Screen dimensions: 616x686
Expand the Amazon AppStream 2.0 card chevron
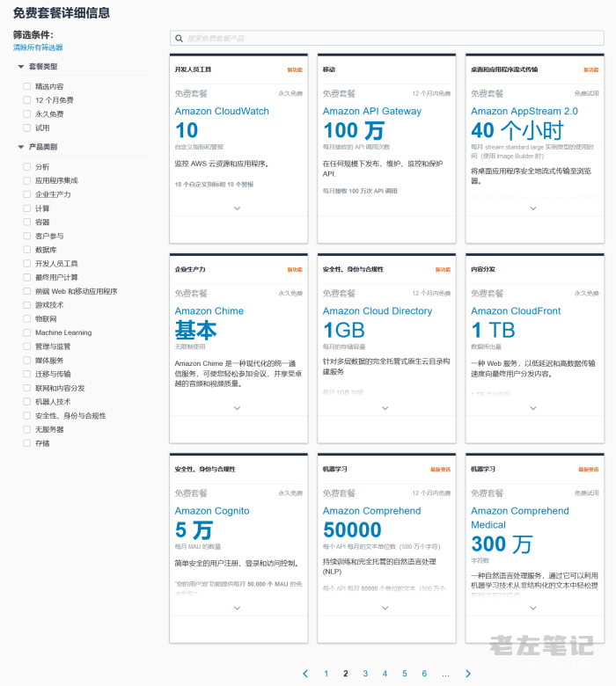pyautogui.click(x=533, y=208)
